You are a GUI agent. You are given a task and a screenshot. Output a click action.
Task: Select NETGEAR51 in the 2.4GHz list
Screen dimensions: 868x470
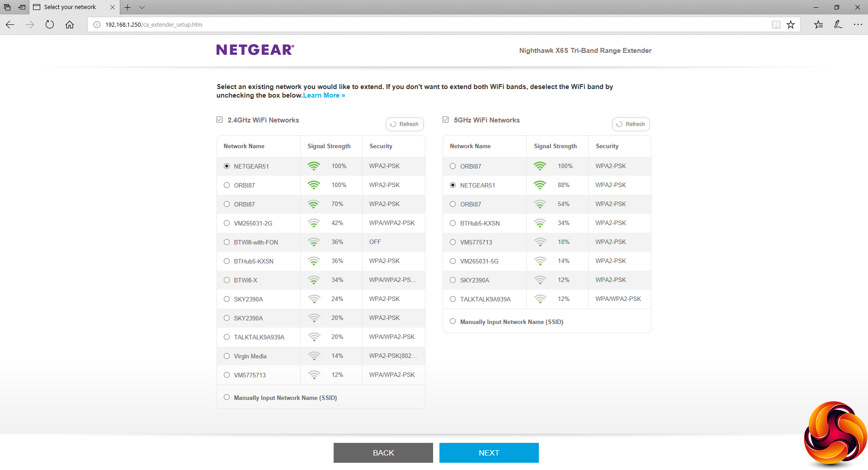(227, 166)
